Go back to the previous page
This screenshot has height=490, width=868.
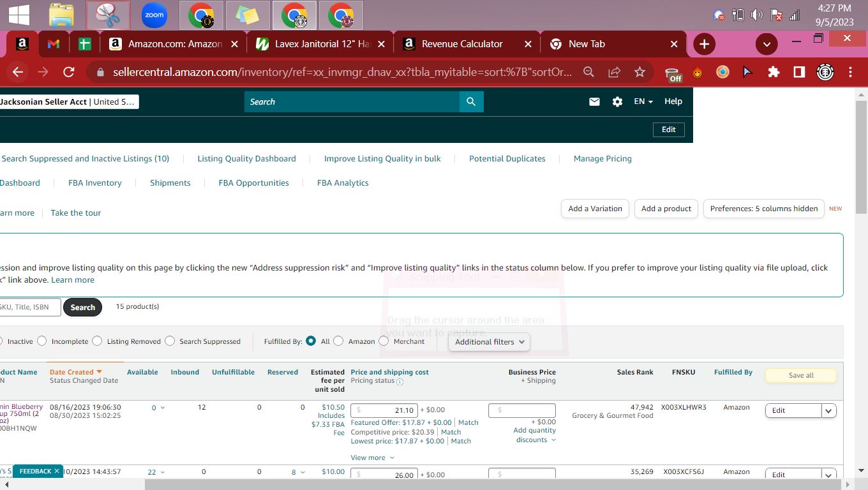pyautogui.click(x=18, y=72)
